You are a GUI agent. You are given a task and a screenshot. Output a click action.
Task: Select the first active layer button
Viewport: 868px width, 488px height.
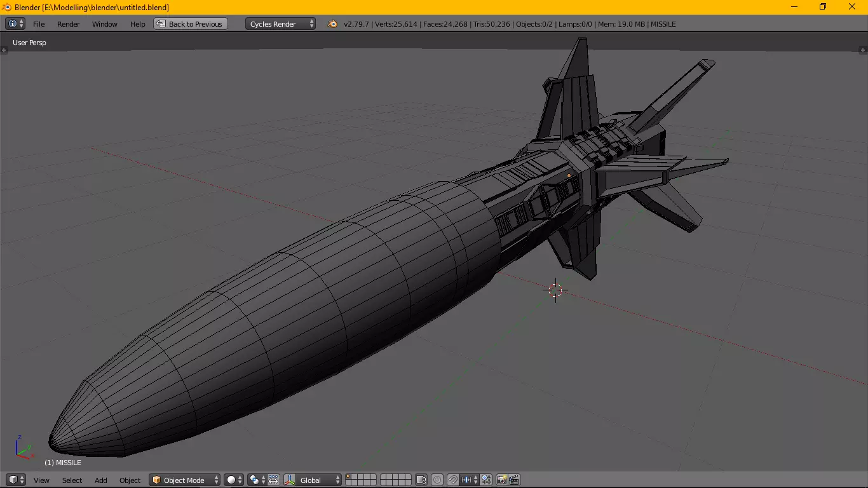[348, 477]
